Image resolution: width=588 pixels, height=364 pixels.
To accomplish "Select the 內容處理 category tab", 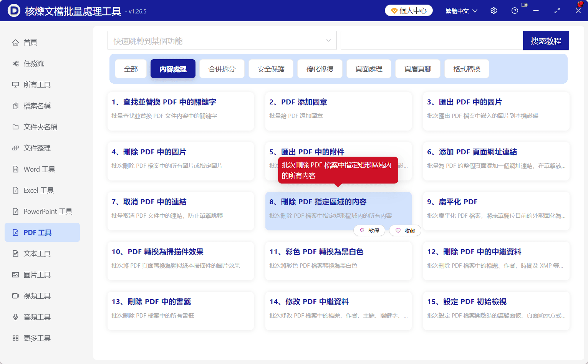I will coord(173,69).
